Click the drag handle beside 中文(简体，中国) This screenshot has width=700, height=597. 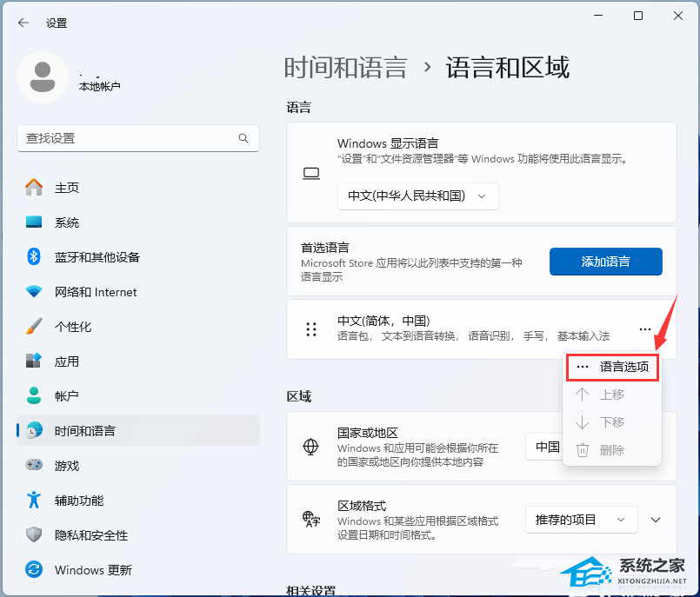pos(311,329)
